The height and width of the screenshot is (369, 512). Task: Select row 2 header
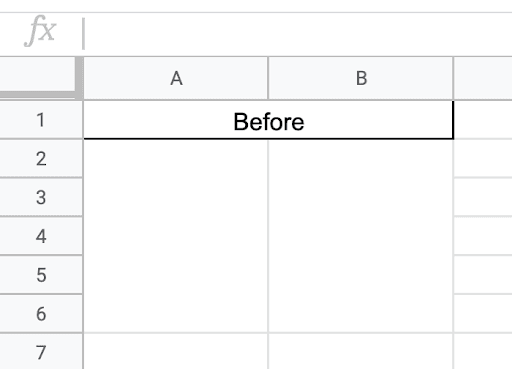click(x=41, y=159)
